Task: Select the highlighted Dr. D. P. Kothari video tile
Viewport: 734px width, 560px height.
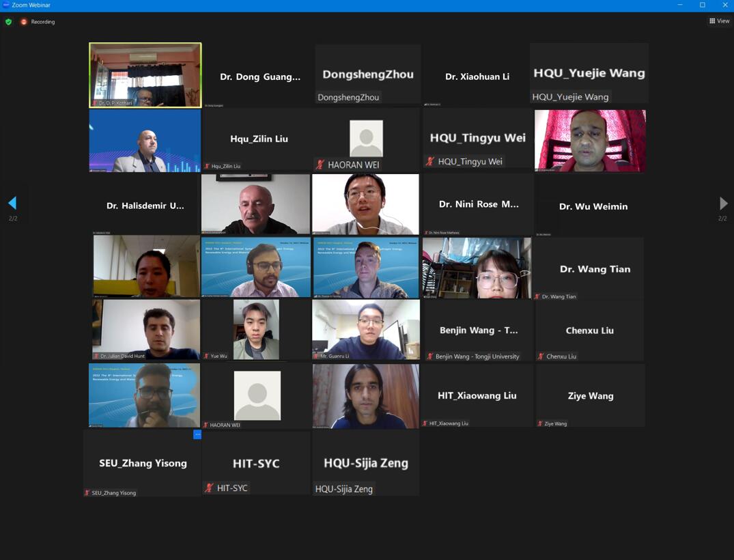Action: tap(145, 74)
